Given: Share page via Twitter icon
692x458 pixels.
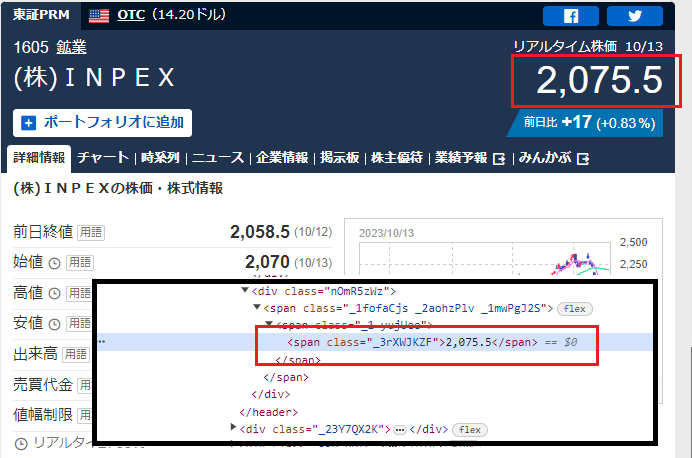Looking at the screenshot, I should 635,16.
